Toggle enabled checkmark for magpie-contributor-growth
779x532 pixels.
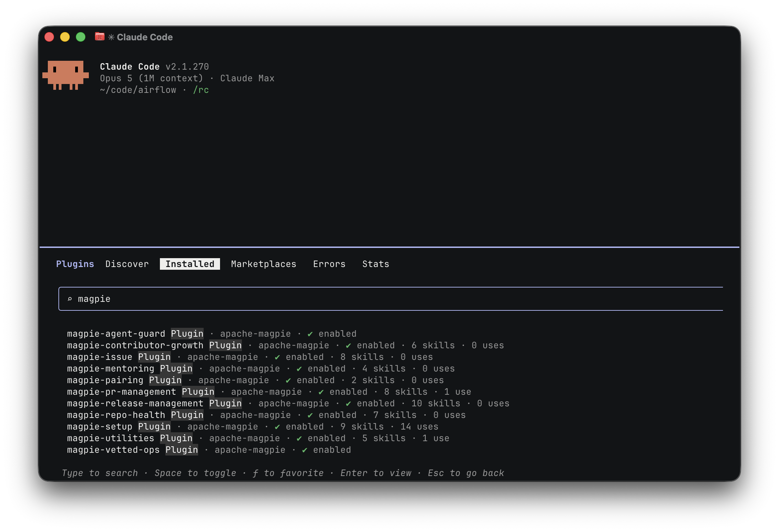click(348, 346)
